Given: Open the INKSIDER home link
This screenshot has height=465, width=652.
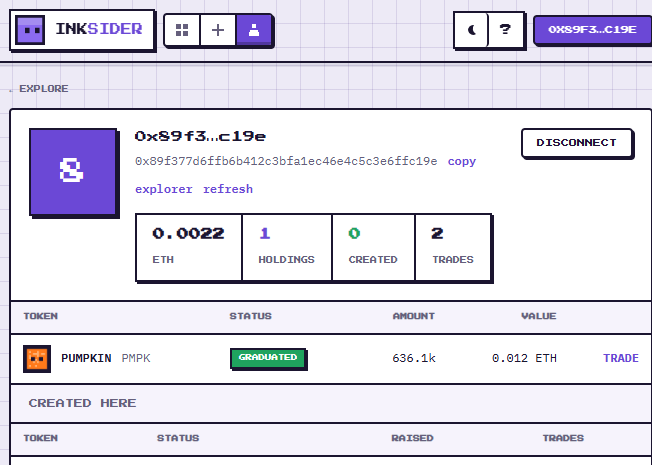Looking at the screenshot, I should [82, 30].
